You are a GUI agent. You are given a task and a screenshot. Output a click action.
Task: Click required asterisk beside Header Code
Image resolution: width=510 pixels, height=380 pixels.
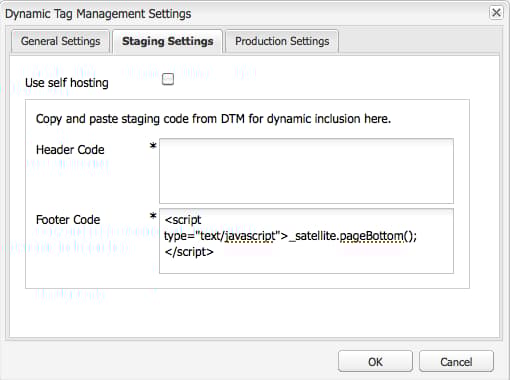(x=153, y=146)
